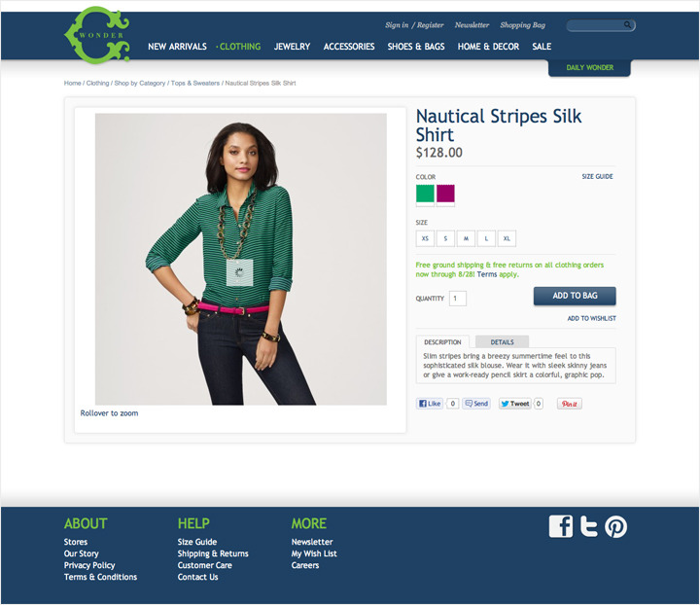Open the Facebook page icon in footer

[x=561, y=526]
